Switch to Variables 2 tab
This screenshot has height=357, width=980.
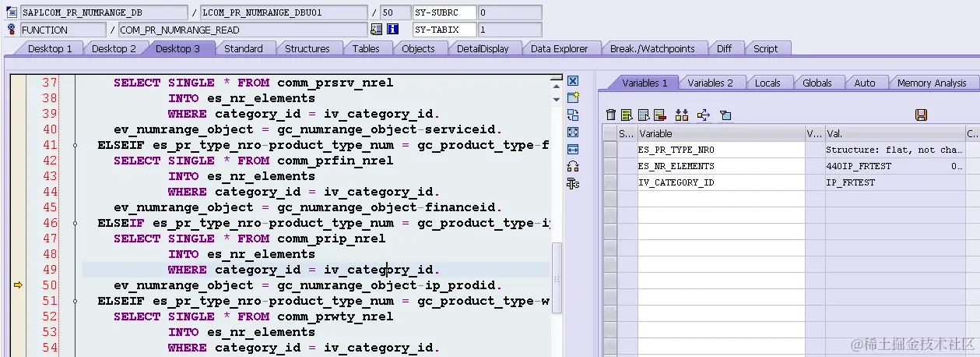tap(710, 83)
